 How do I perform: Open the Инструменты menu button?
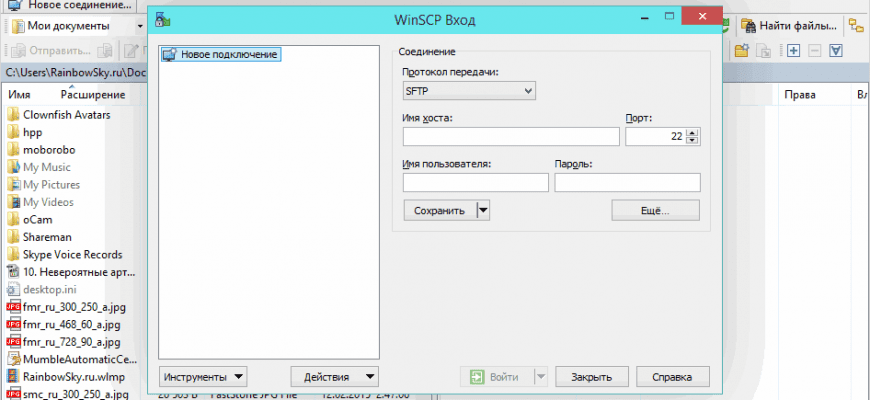[203, 377]
